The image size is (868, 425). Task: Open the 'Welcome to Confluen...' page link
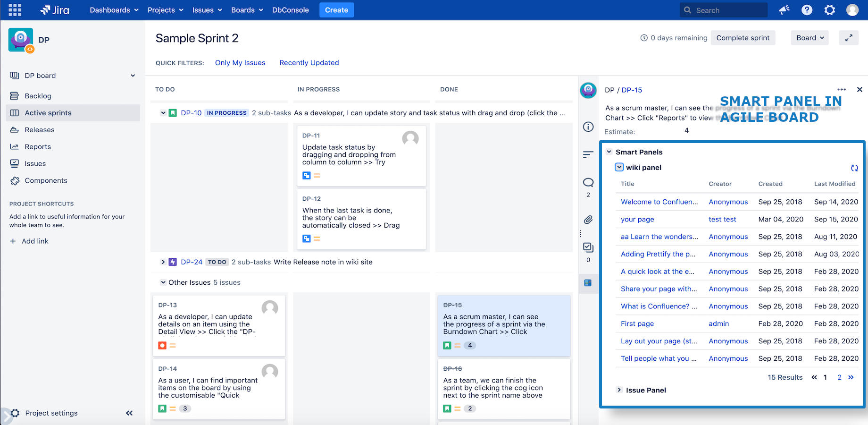click(659, 202)
